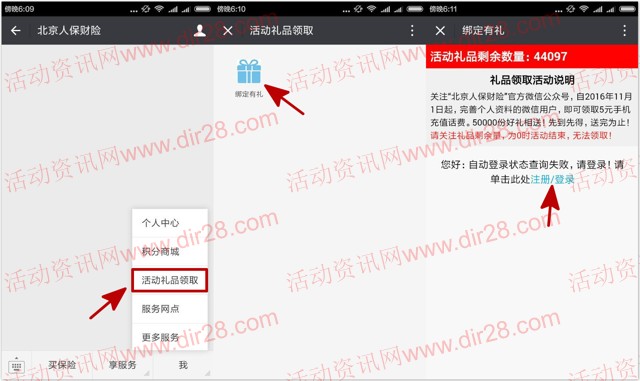
Task: Tap the 活动礼品领取 page title
Action: click(x=281, y=30)
